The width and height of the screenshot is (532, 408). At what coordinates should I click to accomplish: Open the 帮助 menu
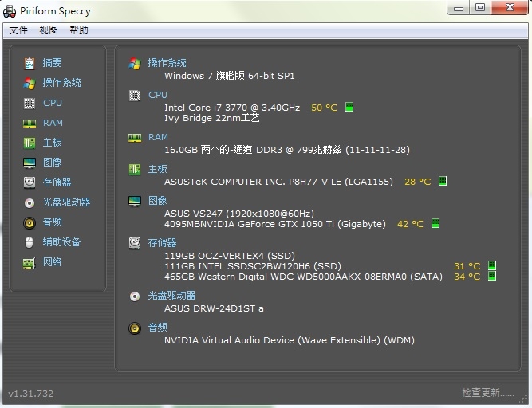coord(79,30)
